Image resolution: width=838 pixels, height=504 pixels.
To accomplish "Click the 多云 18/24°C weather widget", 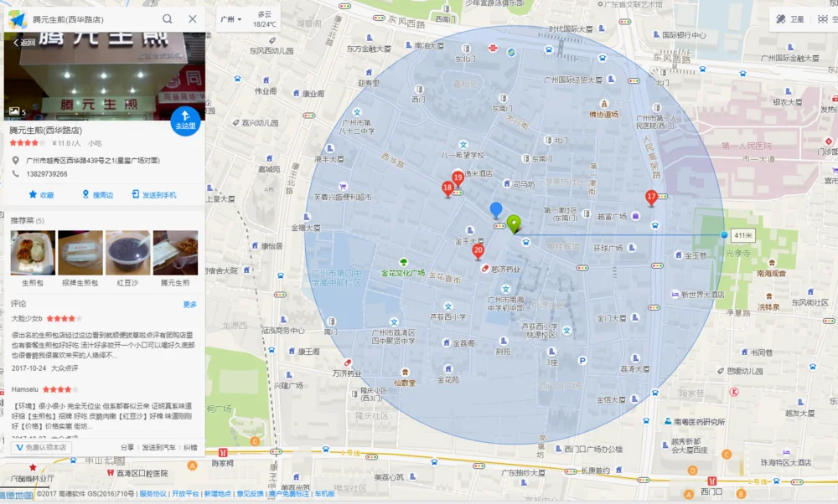I will 265,19.
